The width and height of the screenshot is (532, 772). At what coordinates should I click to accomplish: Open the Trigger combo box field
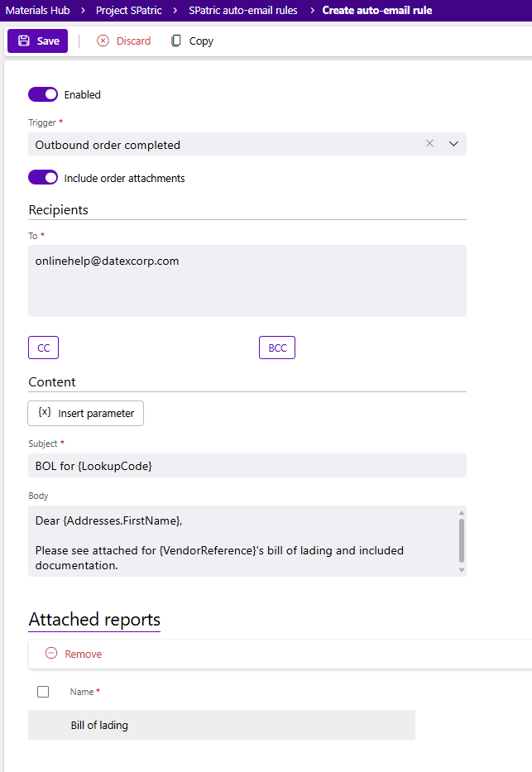click(x=223, y=145)
